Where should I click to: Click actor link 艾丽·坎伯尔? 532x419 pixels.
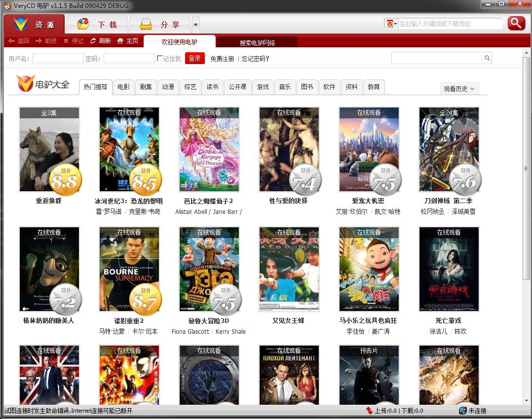tap(351, 211)
